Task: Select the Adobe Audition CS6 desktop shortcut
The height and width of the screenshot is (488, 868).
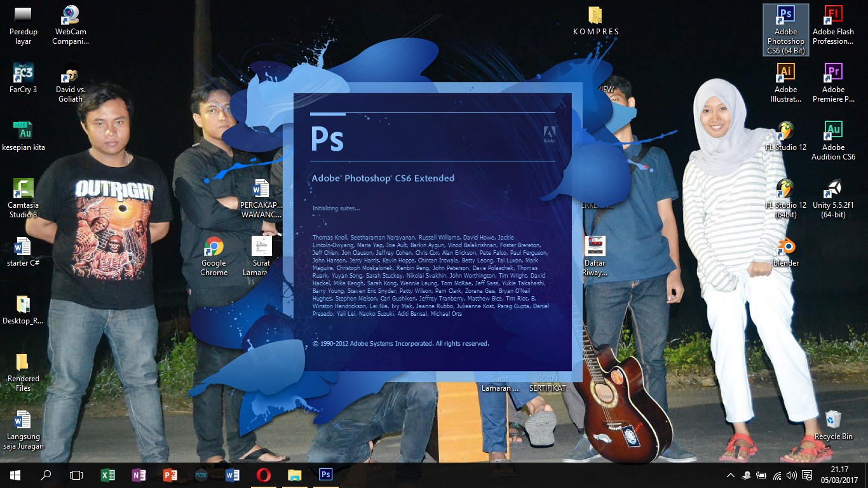Action: pyautogui.click(x=833, y=141)
